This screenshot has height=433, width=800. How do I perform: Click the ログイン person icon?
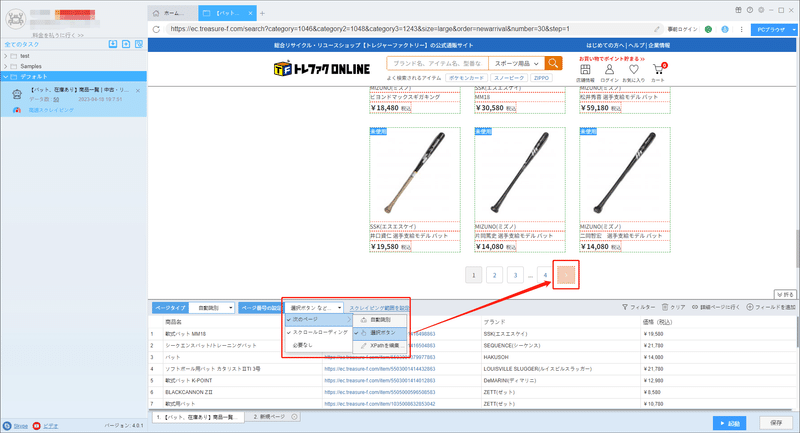609,69
